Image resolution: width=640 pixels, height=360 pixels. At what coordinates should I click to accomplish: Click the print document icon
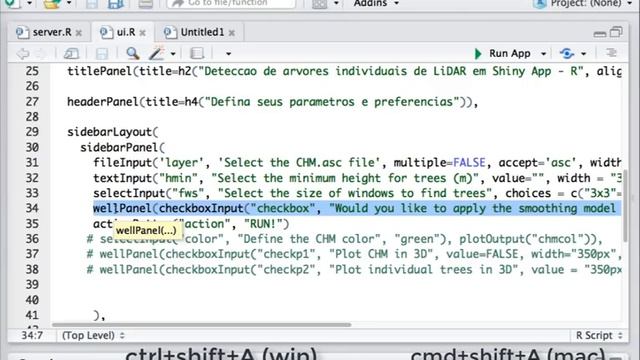pos(145,4)
